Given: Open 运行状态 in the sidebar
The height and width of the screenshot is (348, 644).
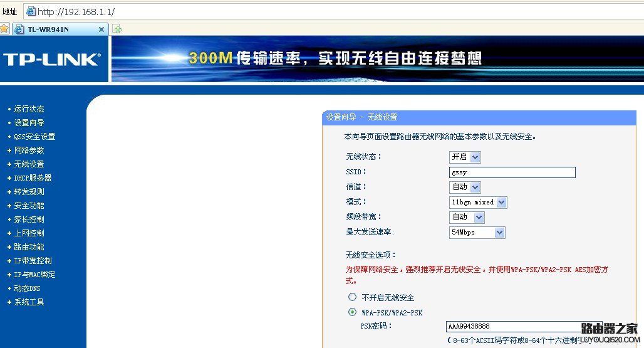Looking at the screenshot, I should (x=29, y=109).
